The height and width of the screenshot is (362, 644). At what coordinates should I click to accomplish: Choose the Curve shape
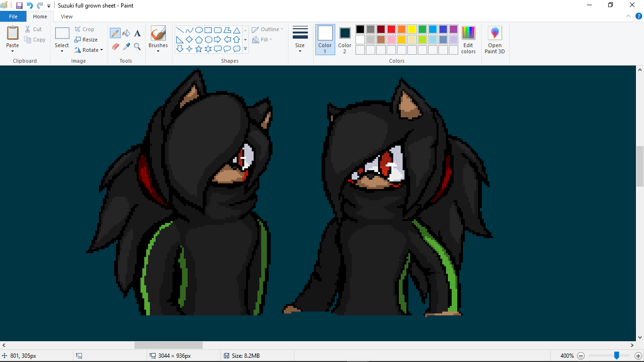[190, 30]
